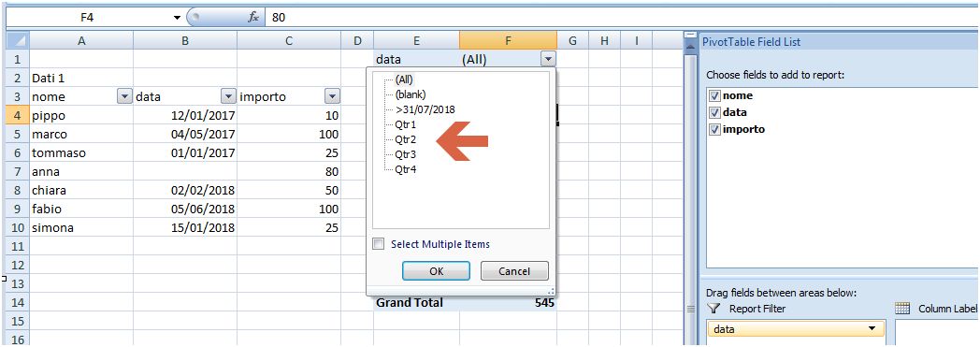Screen dimensions: 980x347
Task: Select row 11 header
Action: pos(18,246)
